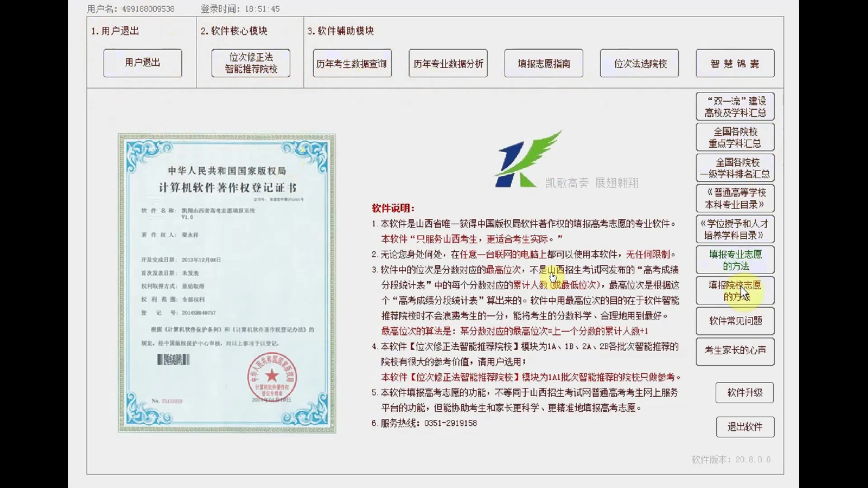This screenshot has width=868, height=488.
Task: Click 软件升级 button
Action: (x=745, y=393)
